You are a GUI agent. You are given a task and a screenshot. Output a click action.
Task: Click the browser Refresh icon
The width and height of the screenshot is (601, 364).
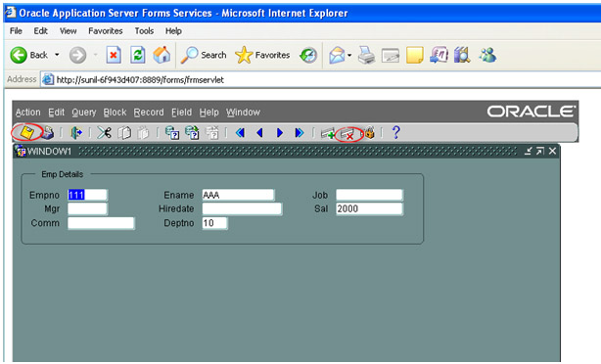tap(138, 55)
